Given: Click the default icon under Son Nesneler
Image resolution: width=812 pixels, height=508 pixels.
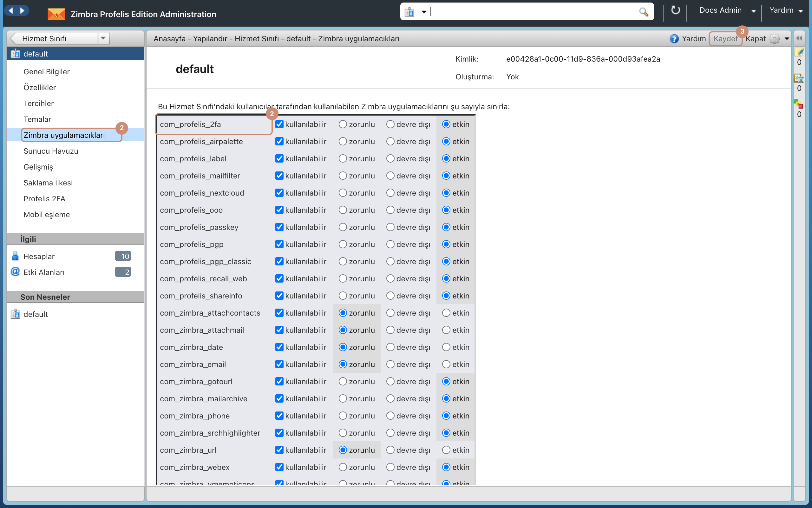Looking at the screenshot, I should 16,314.
